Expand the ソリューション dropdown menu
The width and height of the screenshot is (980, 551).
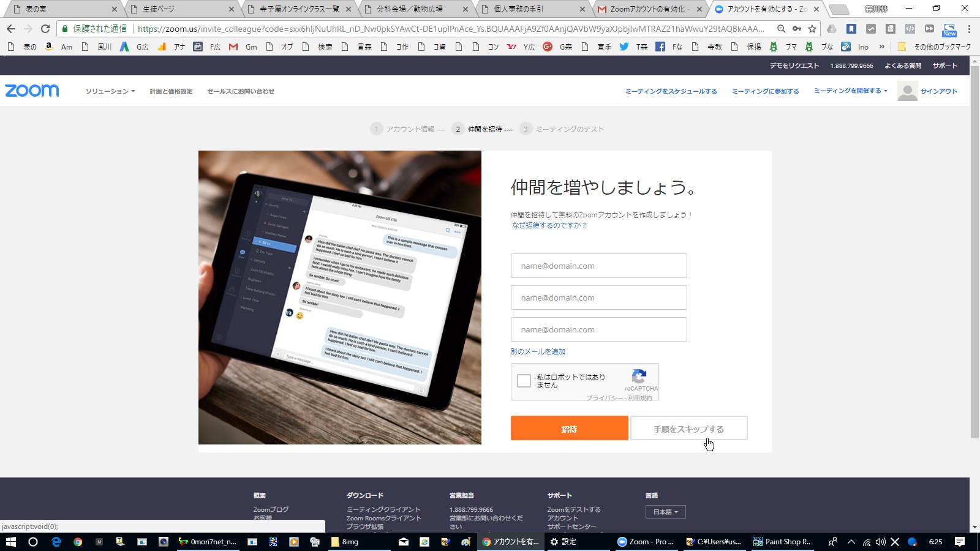point(110,91)
